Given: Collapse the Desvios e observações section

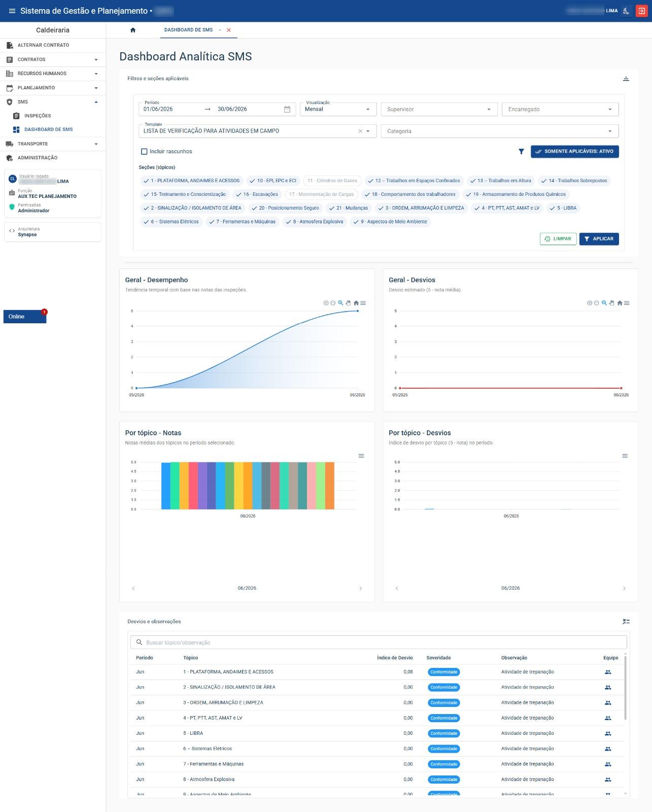Looking at the screenshot, I should [626, 621].
